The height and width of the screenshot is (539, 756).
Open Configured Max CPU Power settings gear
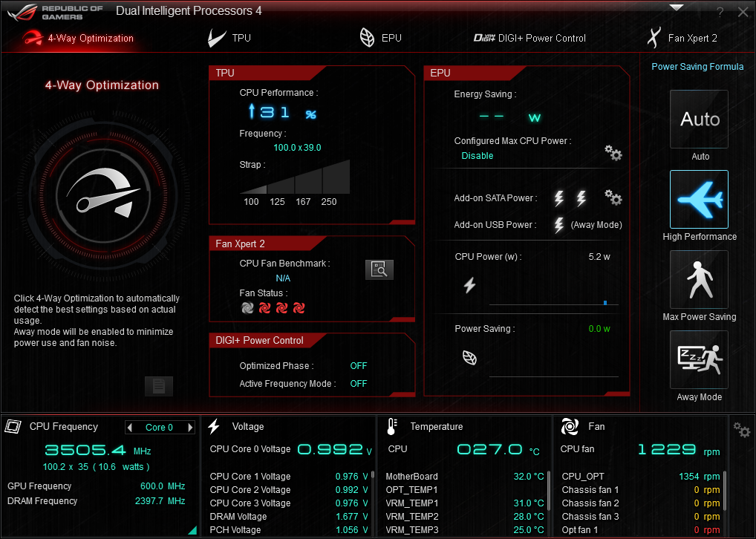click(613, 153)
